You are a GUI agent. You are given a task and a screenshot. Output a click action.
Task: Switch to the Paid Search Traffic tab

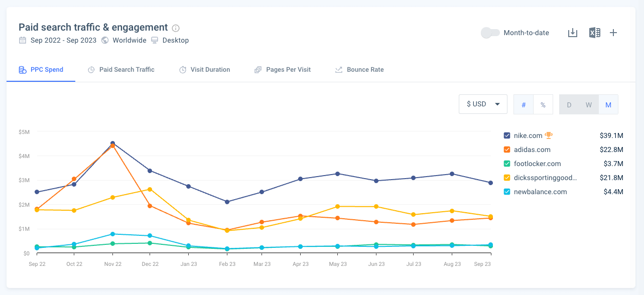(x=121, y=70)
